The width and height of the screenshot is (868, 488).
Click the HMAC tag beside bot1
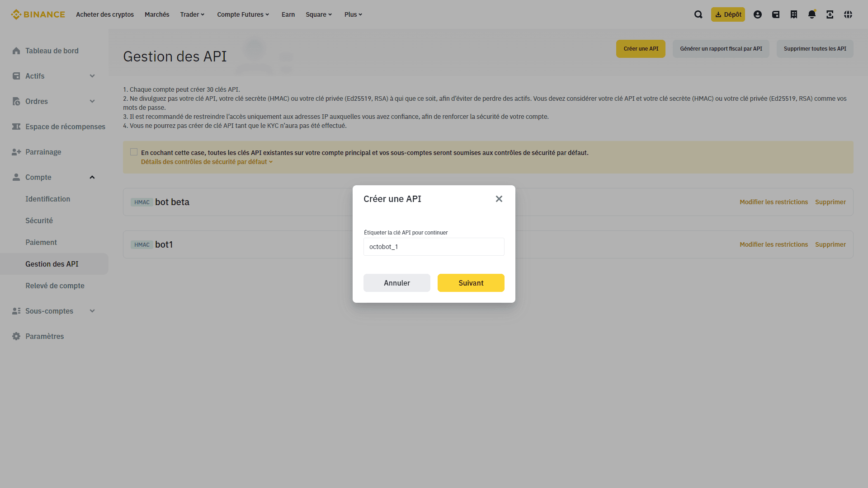[142, 245]
